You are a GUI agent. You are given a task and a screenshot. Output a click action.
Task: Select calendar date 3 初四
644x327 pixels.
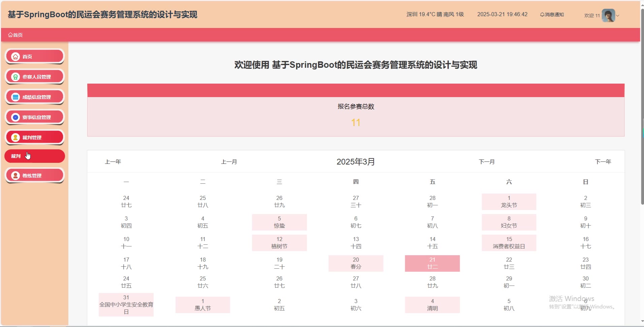(126, 222)
